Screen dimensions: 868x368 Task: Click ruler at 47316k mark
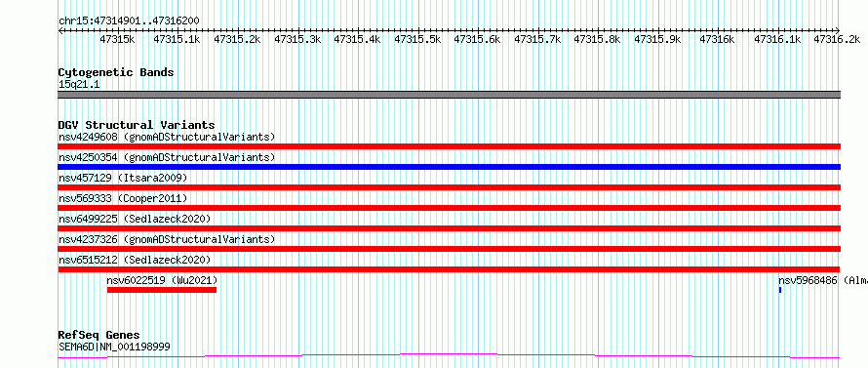[718, 39]
